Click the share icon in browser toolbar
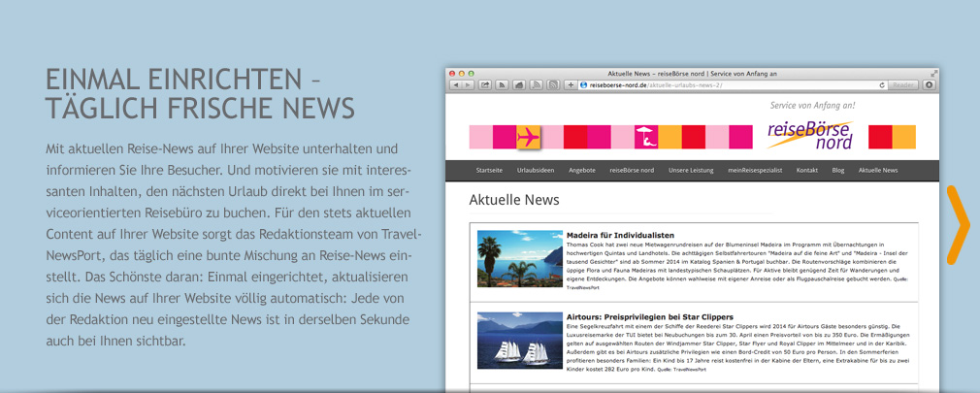The height and width of the screenshot is (393, 980). click(485, 85)
